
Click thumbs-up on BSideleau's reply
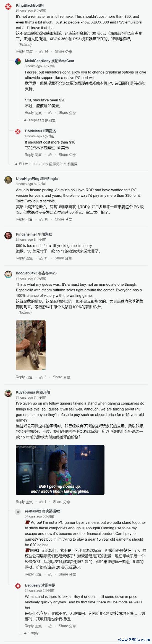[50, 155]
